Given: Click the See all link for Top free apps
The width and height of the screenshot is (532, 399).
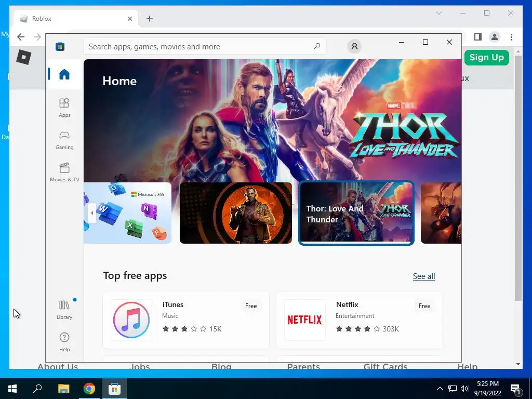Looking at the screenshot, I should point(424,276).
